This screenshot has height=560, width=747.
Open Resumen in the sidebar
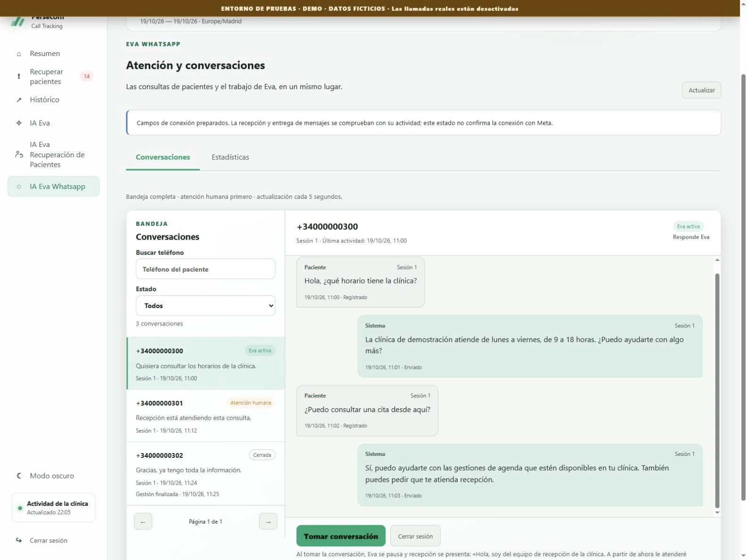[53, 54]
